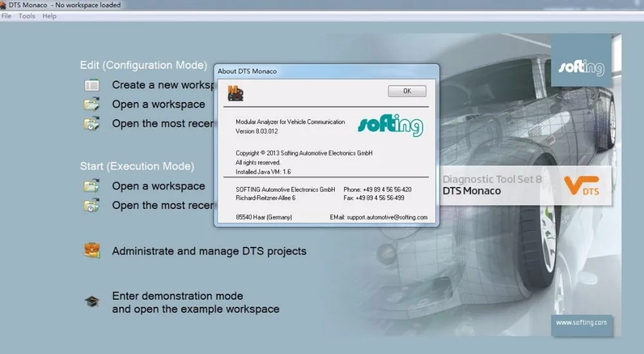Click the graduation cap demonstration mode icon
This screenshot has height=354, width=644.
pyautogui.click(x=92, y=301)
